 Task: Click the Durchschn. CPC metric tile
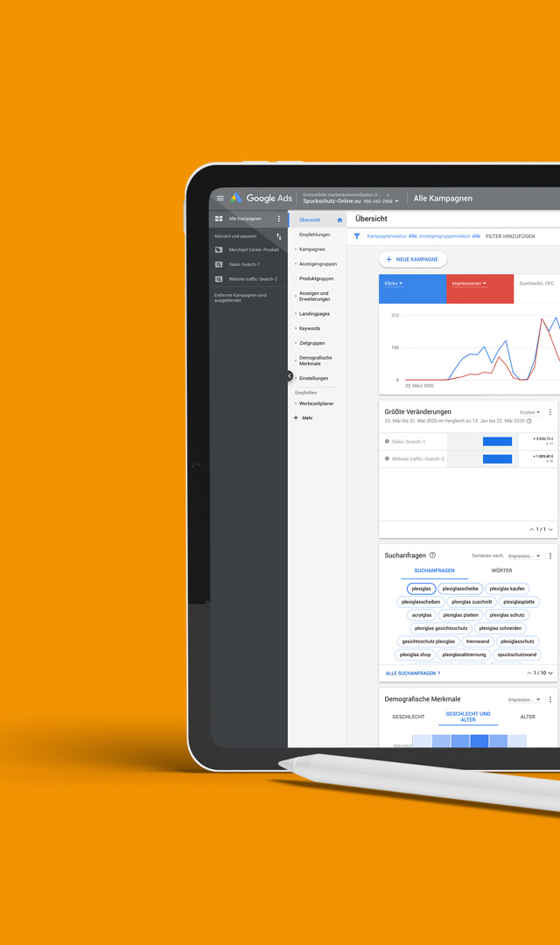[x=536, y=289]
